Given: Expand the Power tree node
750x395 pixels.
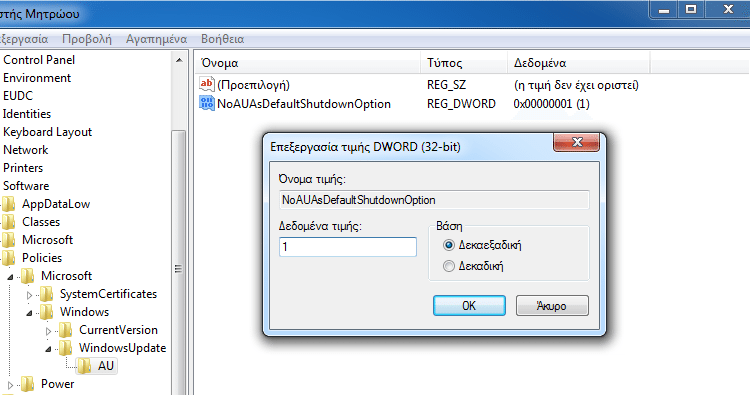Looking at the screenshot, I should pos(10,385).
